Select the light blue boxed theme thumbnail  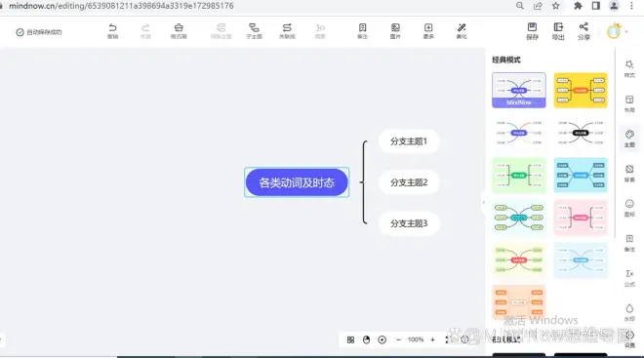[581, 176]
